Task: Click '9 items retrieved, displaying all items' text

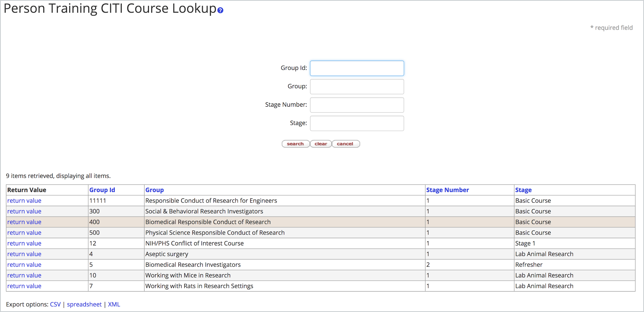Action: coord(58,176)
